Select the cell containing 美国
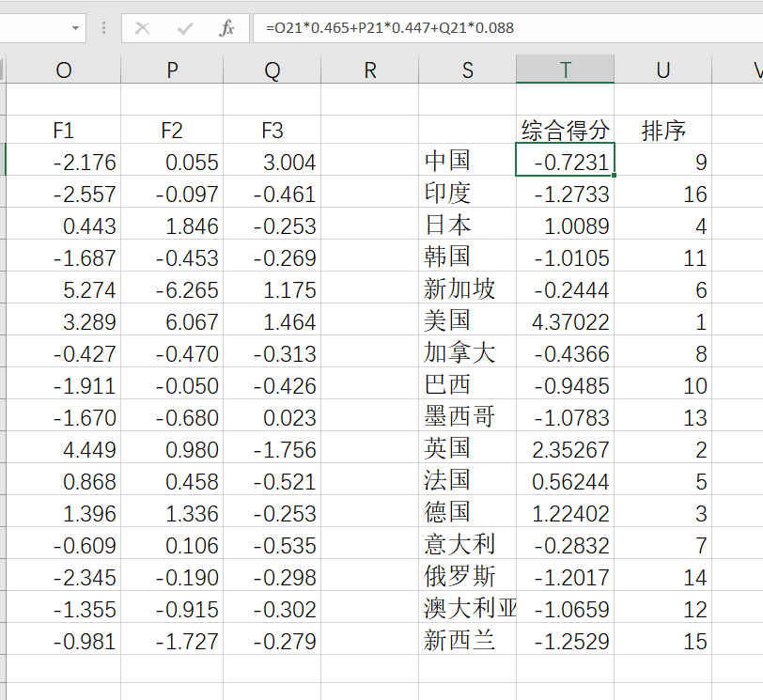The width and height of the screenshot is (763, 700). 467,321
